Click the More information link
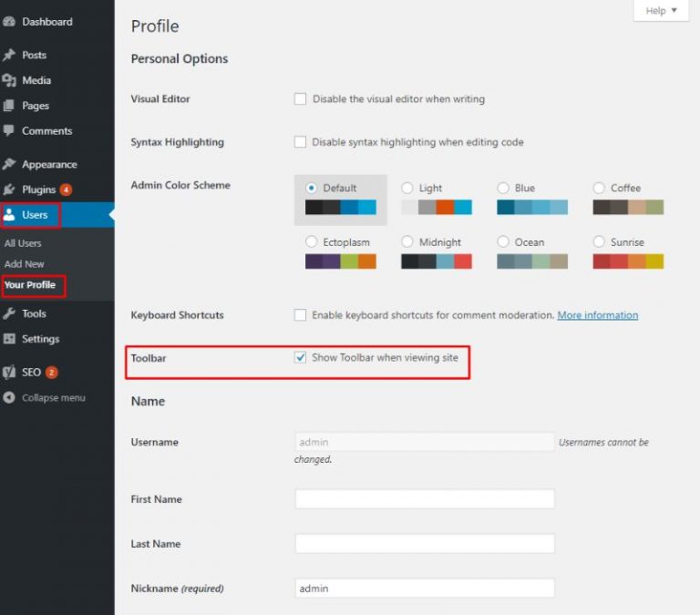The image size is (700, 615). 598,315
